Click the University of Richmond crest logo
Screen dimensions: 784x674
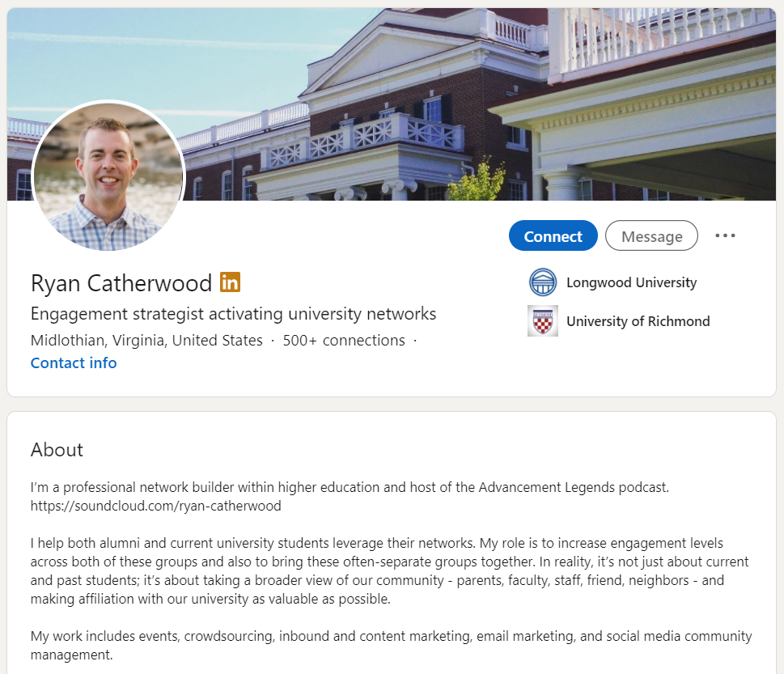[543, 320]
